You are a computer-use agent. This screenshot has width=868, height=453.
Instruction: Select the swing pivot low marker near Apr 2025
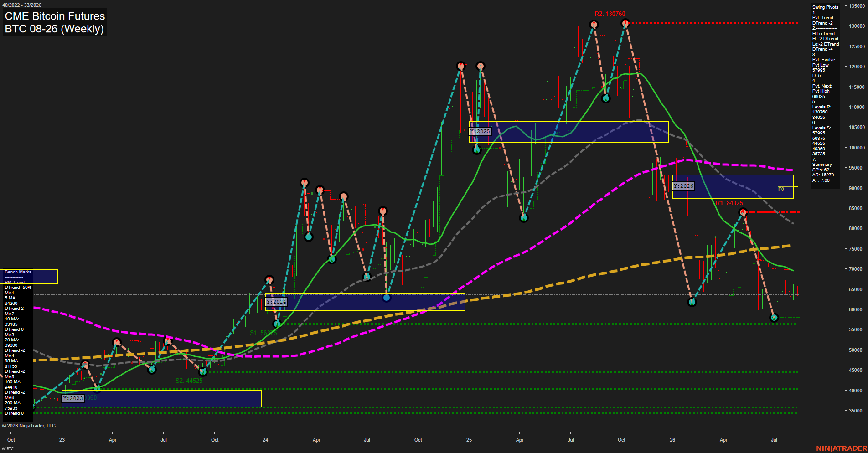pos(524,218)
